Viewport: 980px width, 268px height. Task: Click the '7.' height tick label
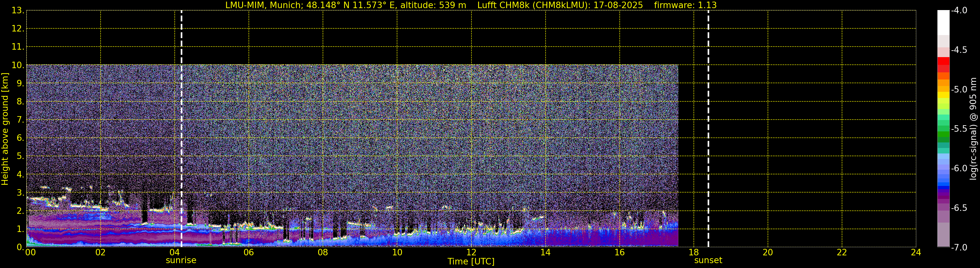[20, 120]
